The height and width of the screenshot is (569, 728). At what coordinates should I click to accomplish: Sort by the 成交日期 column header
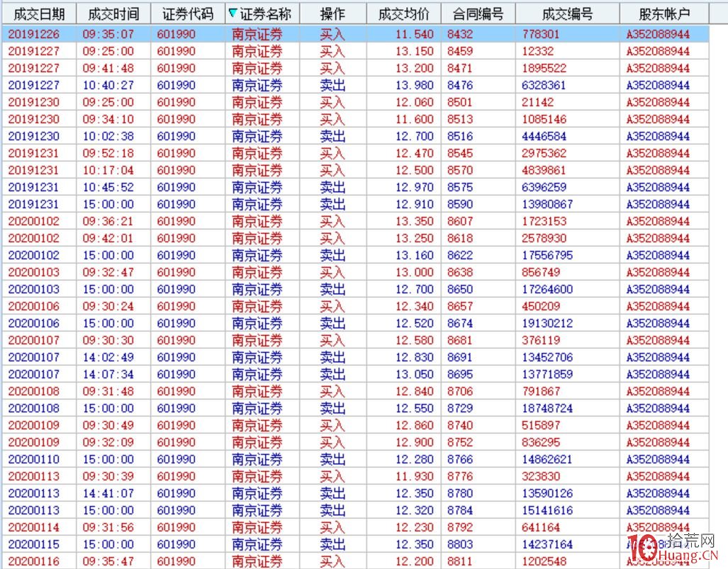[x=39, y=14]
